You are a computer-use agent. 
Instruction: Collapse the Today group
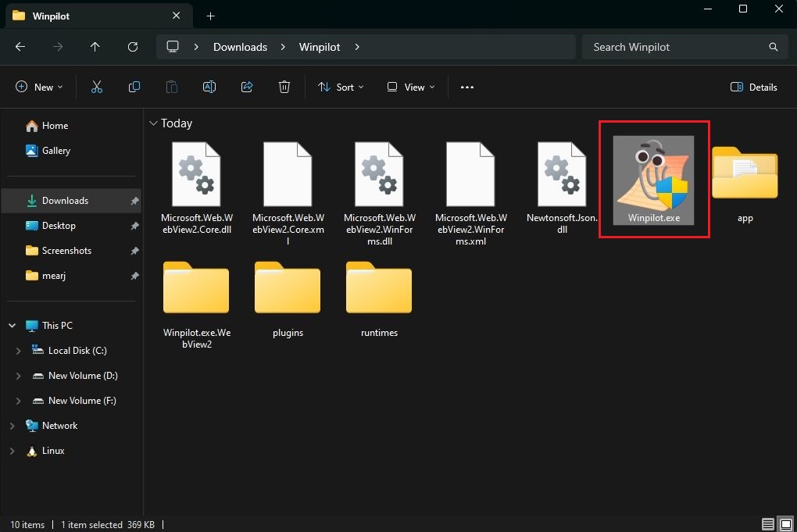pos(153,123)
